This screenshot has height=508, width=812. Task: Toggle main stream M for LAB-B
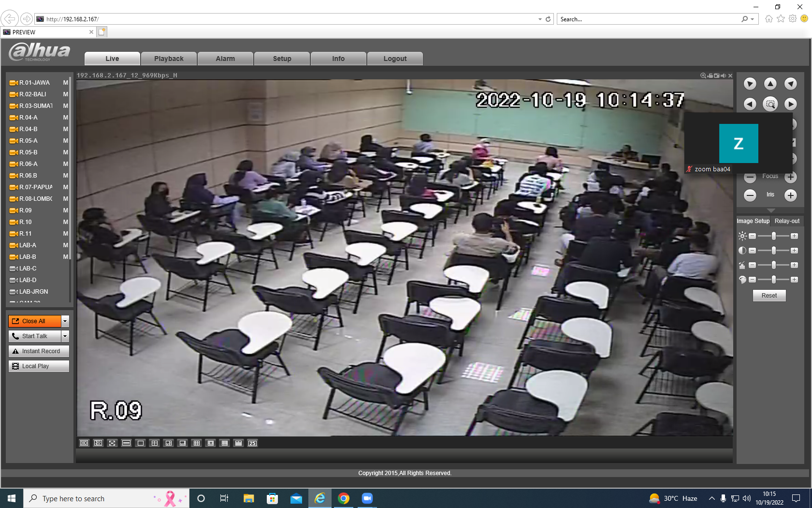click(x=66, y=257)
